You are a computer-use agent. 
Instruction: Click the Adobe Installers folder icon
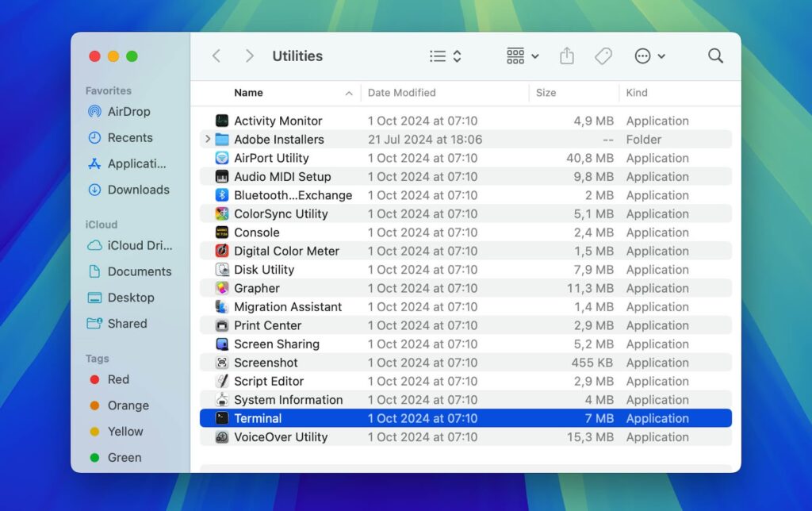coord(222,140)
